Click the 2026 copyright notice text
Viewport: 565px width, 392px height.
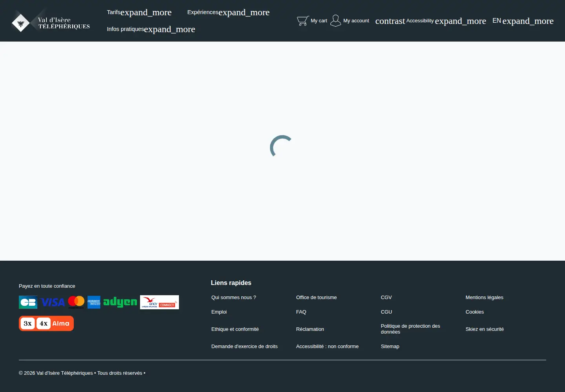[82, 373]
